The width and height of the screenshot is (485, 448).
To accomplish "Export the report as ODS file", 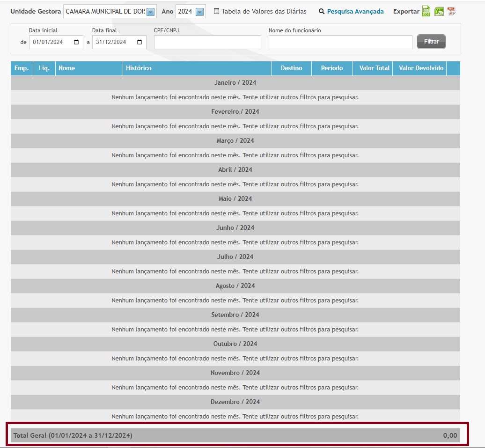I will click(x=426, y=12).
